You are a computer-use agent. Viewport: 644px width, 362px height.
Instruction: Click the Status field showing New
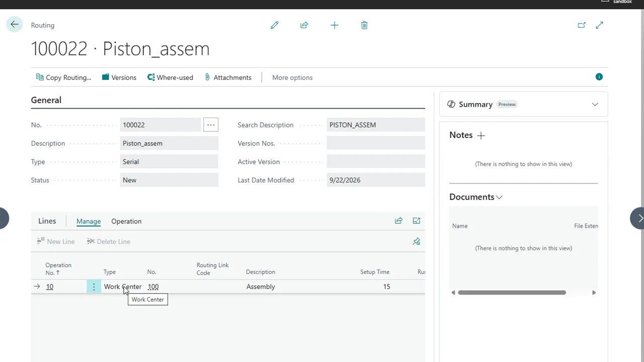169,180
